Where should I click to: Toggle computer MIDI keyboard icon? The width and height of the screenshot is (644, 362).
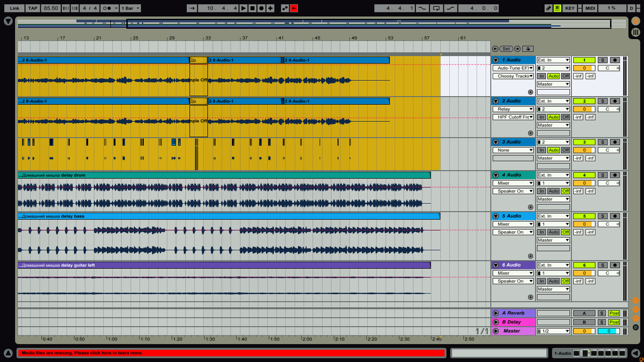coord(557,8)
